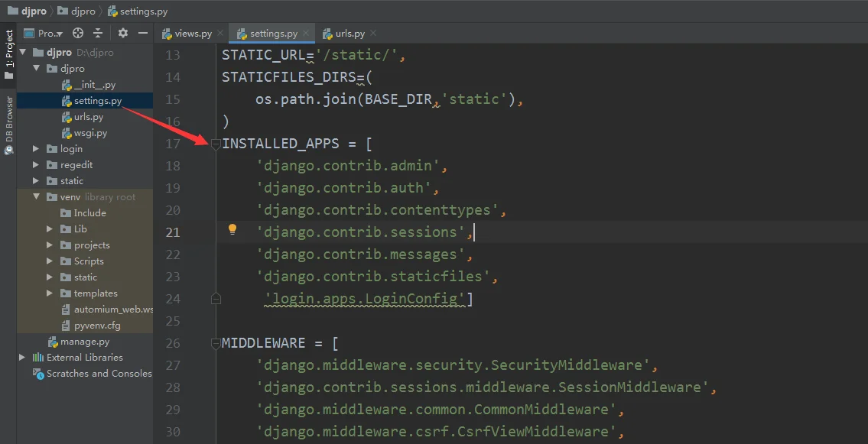Switch to the views.py editor tab
Screen dimensions: 868x444
tap(192, 34)
